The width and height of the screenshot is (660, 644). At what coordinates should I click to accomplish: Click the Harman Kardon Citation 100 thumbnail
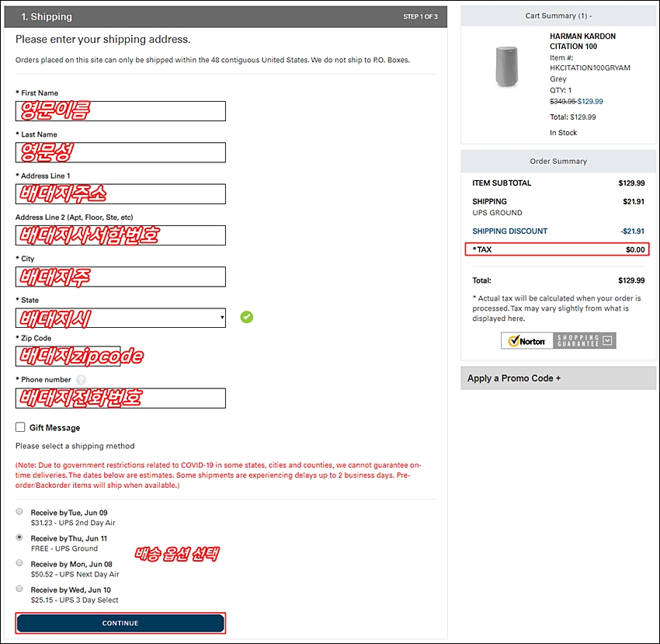[506, 67]
